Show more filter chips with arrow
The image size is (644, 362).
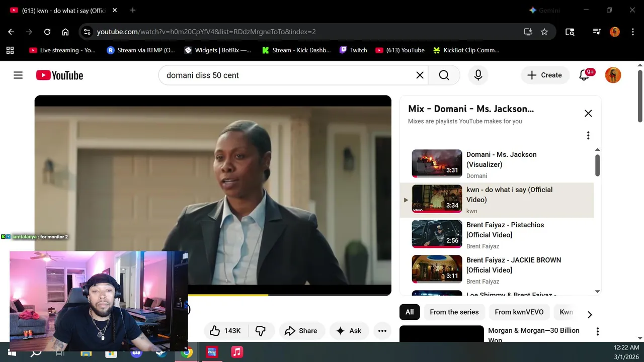590,315
